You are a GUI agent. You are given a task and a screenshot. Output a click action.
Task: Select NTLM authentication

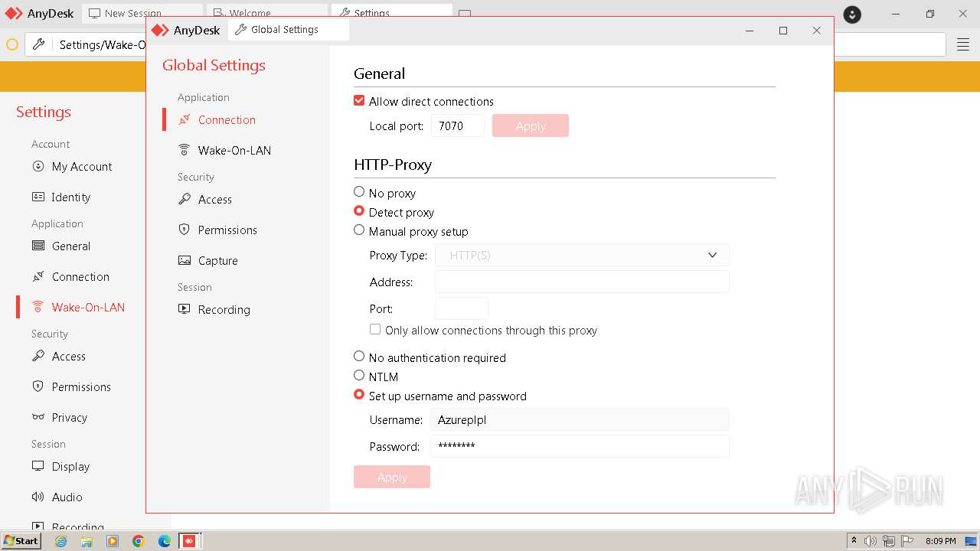click(x=359, y=375)
